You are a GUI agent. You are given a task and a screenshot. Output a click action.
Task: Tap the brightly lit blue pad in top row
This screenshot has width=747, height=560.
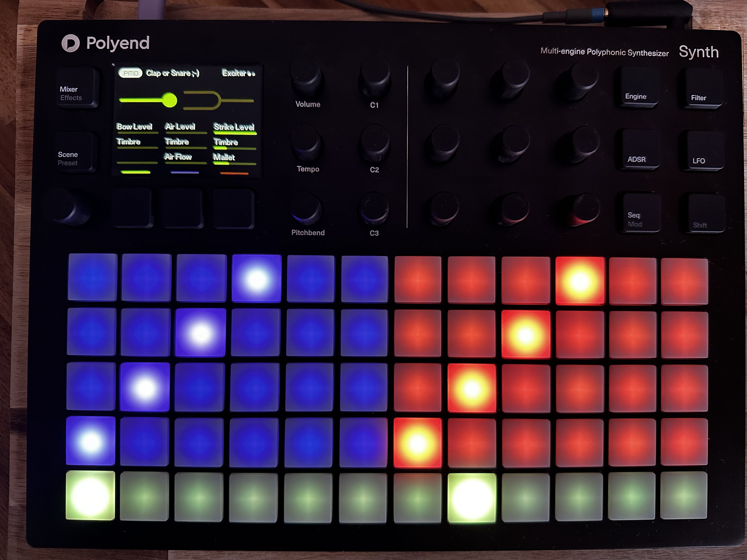(257, 279)
